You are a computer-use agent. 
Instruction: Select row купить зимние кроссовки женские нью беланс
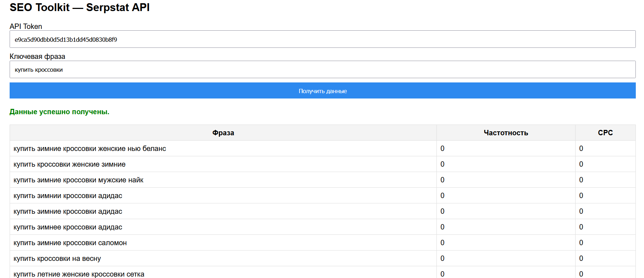click(x=90, y=148)
